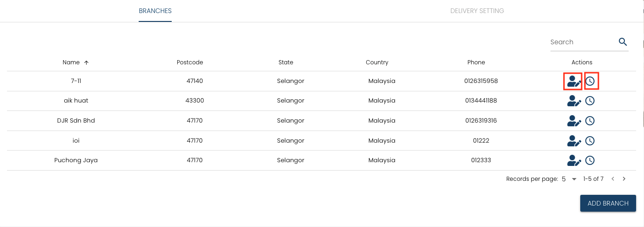Open clock icon for DJR Sdn Bhd

[590, 121]
